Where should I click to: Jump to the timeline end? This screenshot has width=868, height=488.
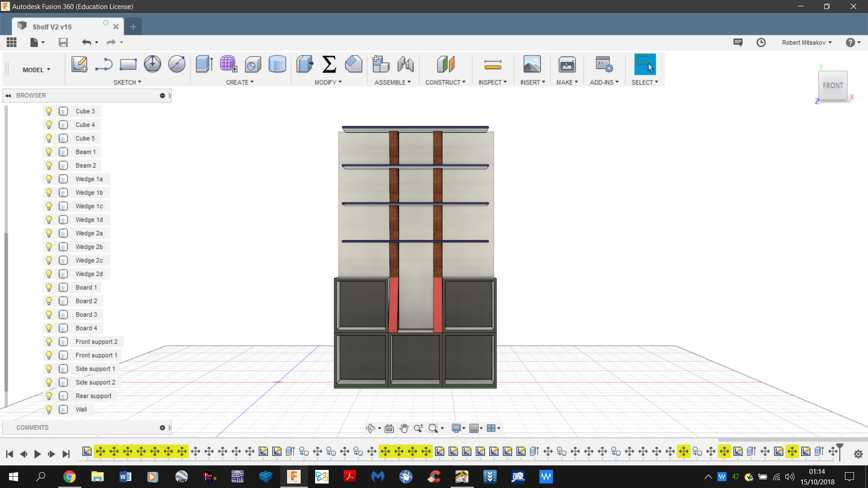click(66, 454)
